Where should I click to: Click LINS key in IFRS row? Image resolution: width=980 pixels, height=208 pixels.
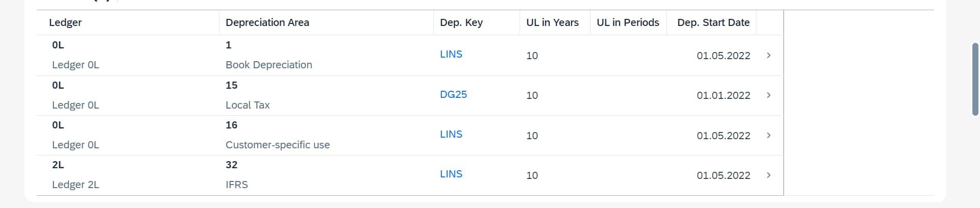click(x=451, y=174)
